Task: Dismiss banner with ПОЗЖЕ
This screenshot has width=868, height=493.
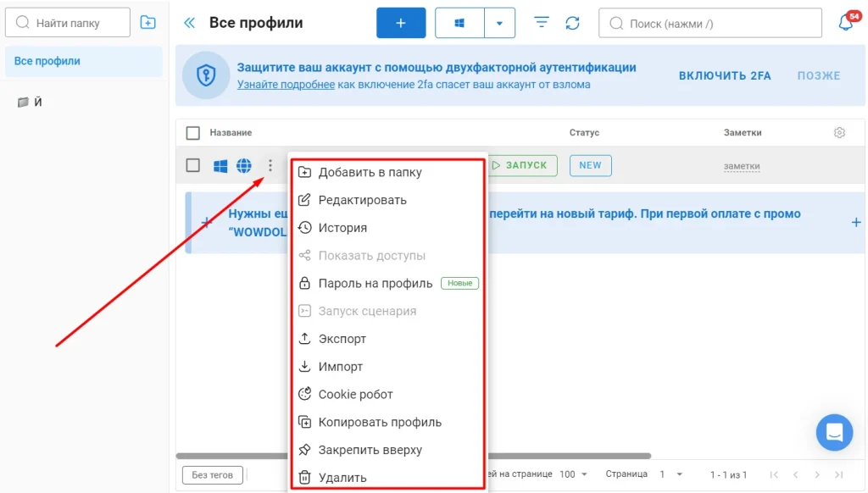Action: coord(819,75)
